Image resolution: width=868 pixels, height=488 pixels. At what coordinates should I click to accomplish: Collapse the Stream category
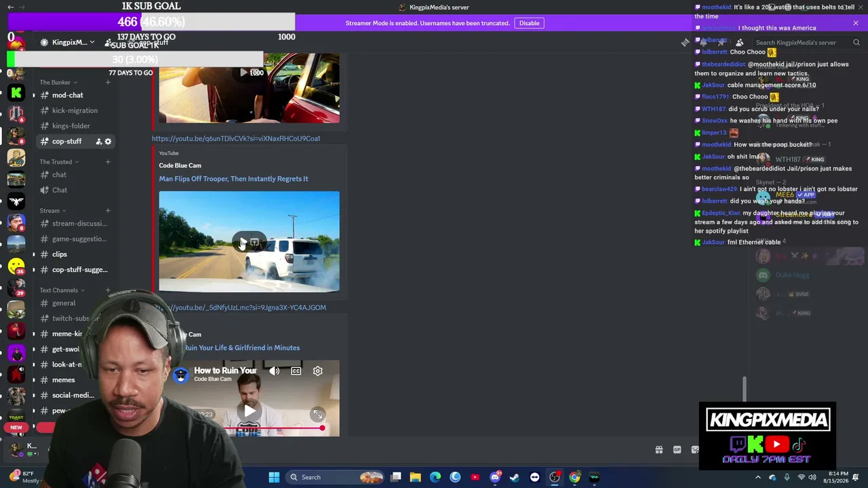[x=53, y=211]
